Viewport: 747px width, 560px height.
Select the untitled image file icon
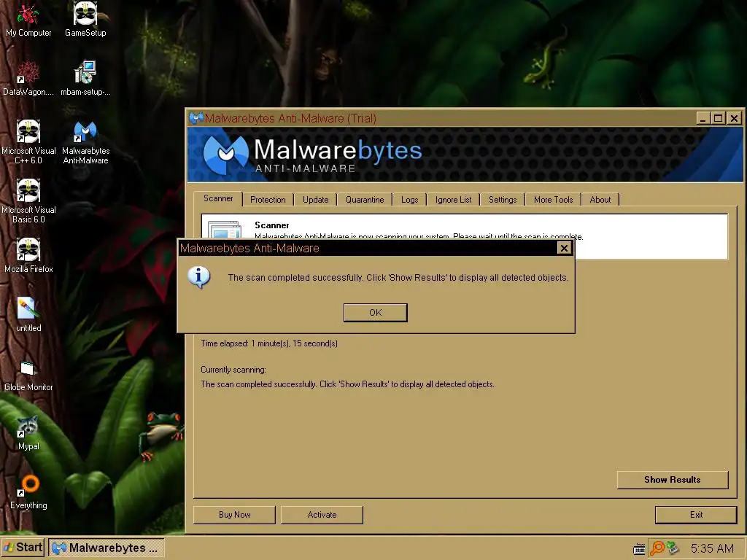28,315
